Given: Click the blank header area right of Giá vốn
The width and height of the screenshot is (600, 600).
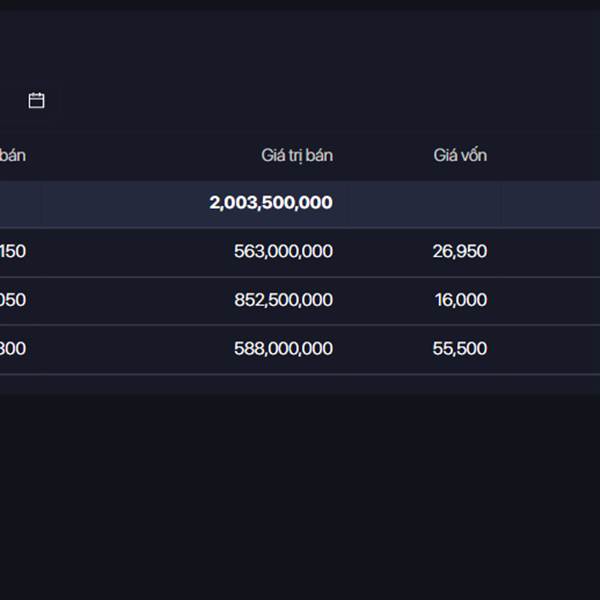Looking at the screenshot, I should tap(550, 155).
